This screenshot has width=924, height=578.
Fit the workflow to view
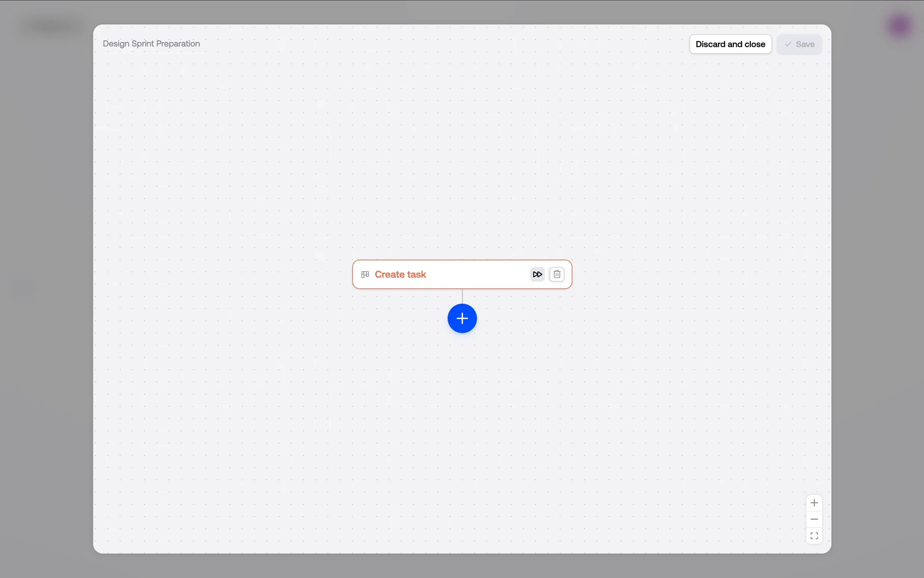tap(814, 536)
